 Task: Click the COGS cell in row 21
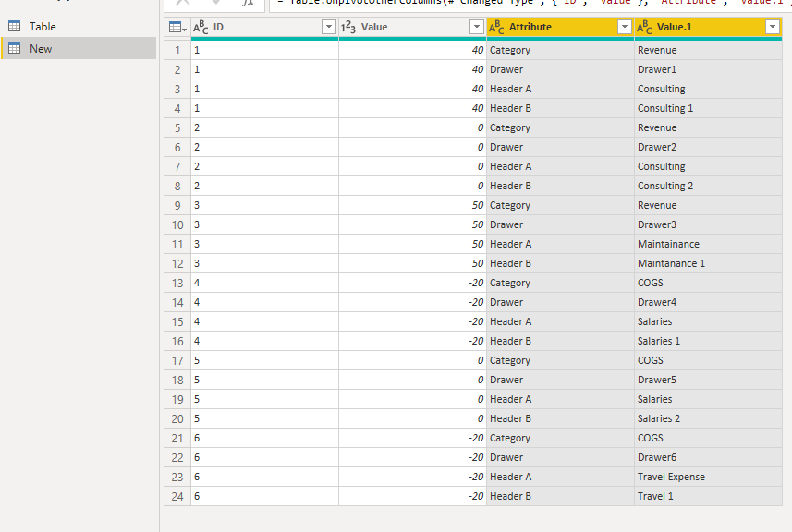coord(708,438)
